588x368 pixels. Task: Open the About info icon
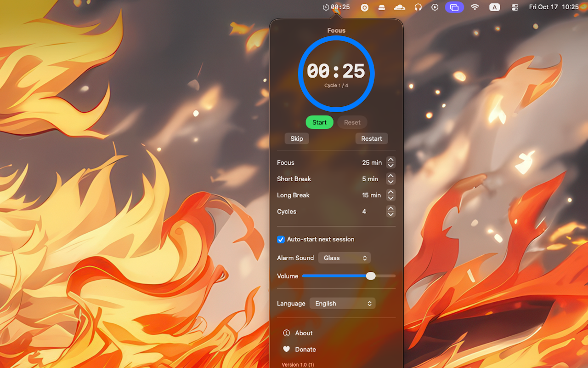[287, 333]
